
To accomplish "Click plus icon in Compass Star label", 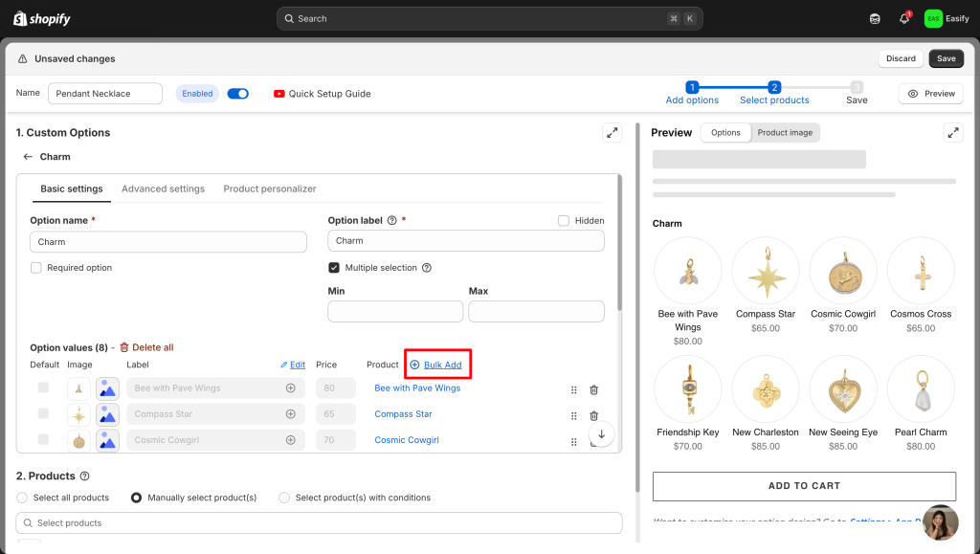I will pyautogui.click(x=290, y=414).
